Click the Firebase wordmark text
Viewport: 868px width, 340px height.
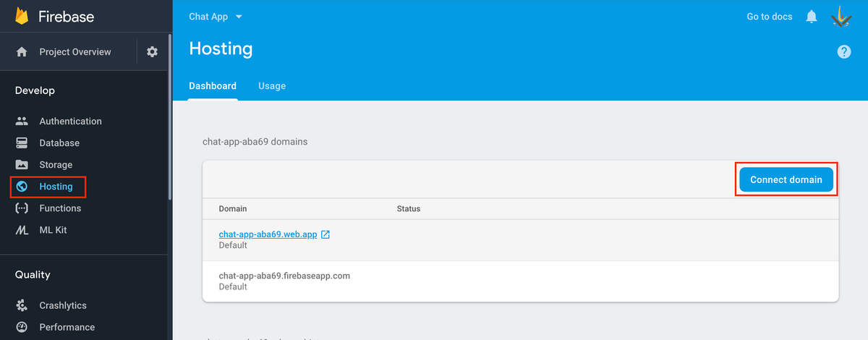pos(67,17)
